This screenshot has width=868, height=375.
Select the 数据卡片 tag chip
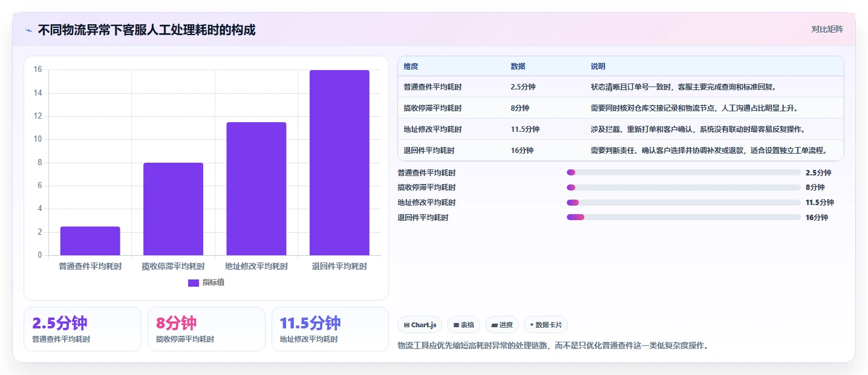point(546,325)
